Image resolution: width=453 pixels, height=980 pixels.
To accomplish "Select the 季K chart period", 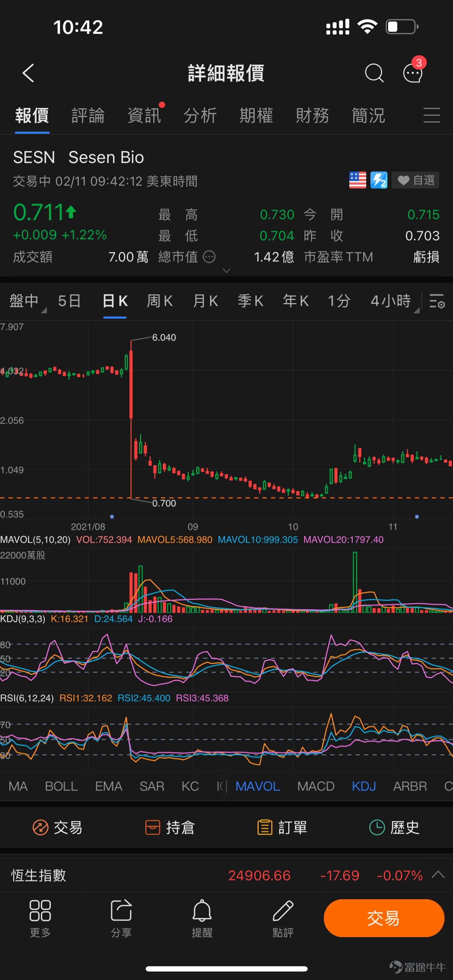I will (x=250, y=301).
